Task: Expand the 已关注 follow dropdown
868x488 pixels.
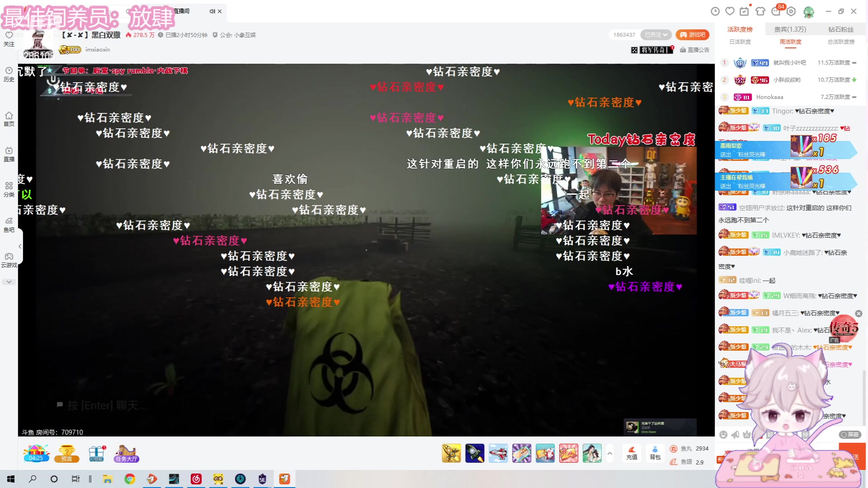Action: pos(656,35)
